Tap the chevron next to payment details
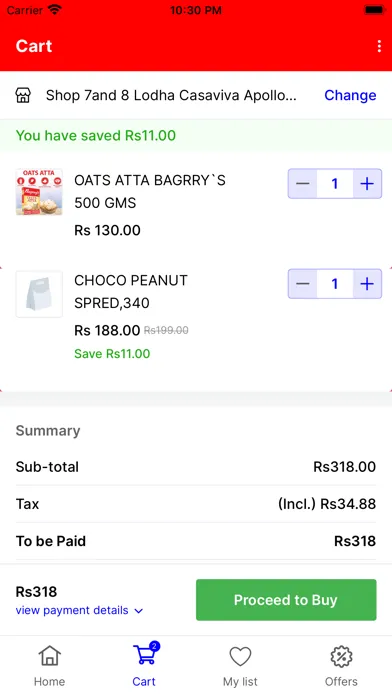Viewport: 392px width, 696px height. pyautogui.click(x=139, y=611)
